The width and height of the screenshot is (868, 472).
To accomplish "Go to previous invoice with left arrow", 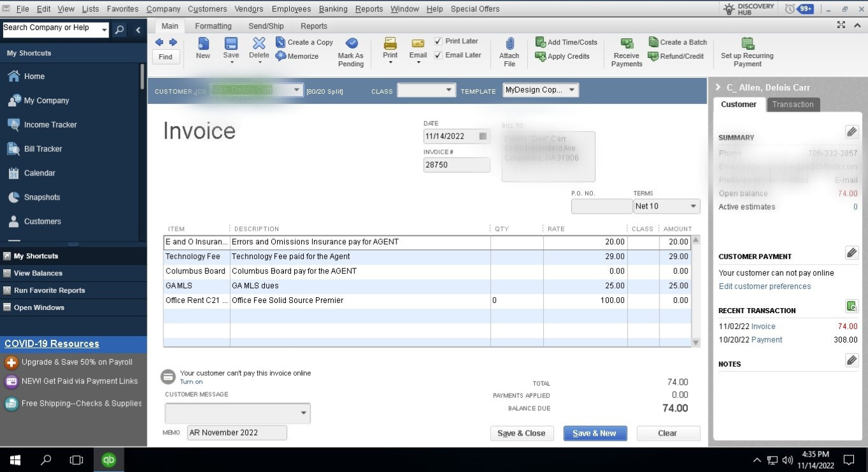I will [x=159, y=42].
